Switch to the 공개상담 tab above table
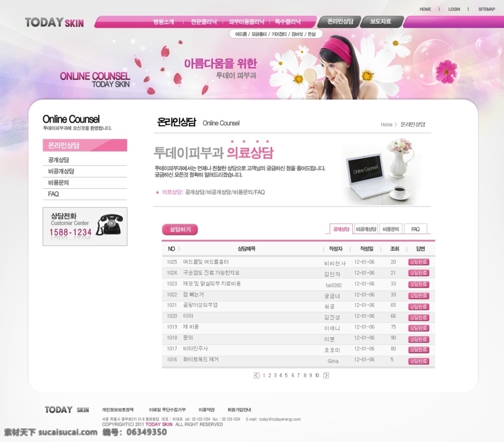 pos(341,229)
